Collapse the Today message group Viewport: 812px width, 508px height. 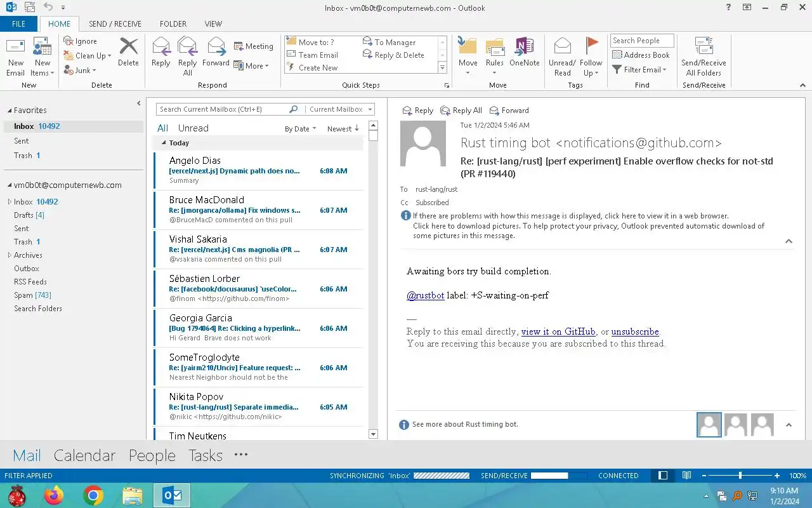tap(164, 143)
